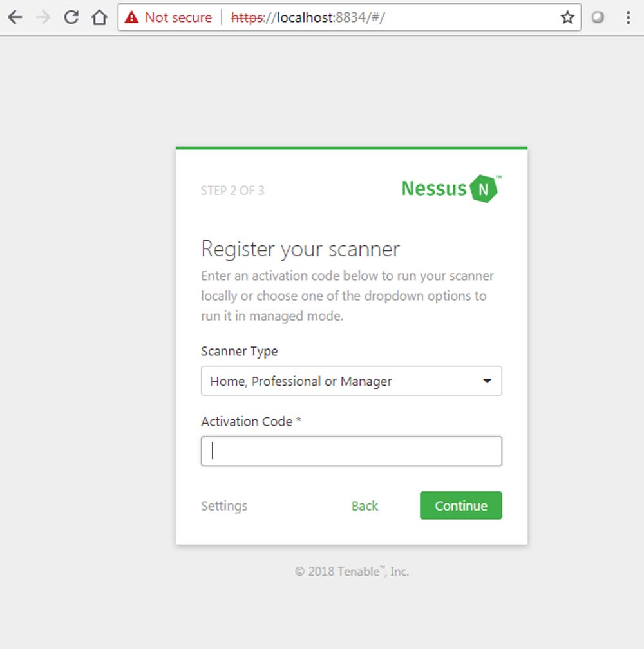Click the Scanner Type dropdown arrow
This screenshot has width=644, height=649.
pyautogui.click(x=488, y=381)
